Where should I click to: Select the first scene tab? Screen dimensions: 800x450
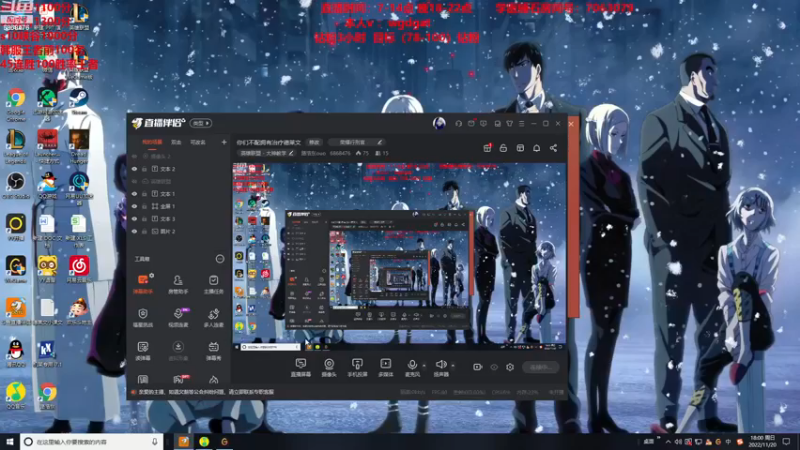click(152, 142)
